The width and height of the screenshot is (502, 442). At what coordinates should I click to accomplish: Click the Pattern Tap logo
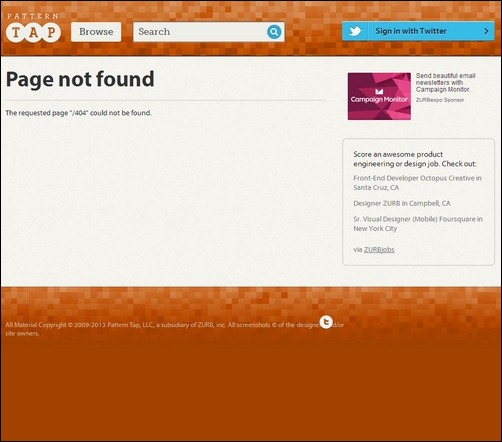(x=33, y=28)
